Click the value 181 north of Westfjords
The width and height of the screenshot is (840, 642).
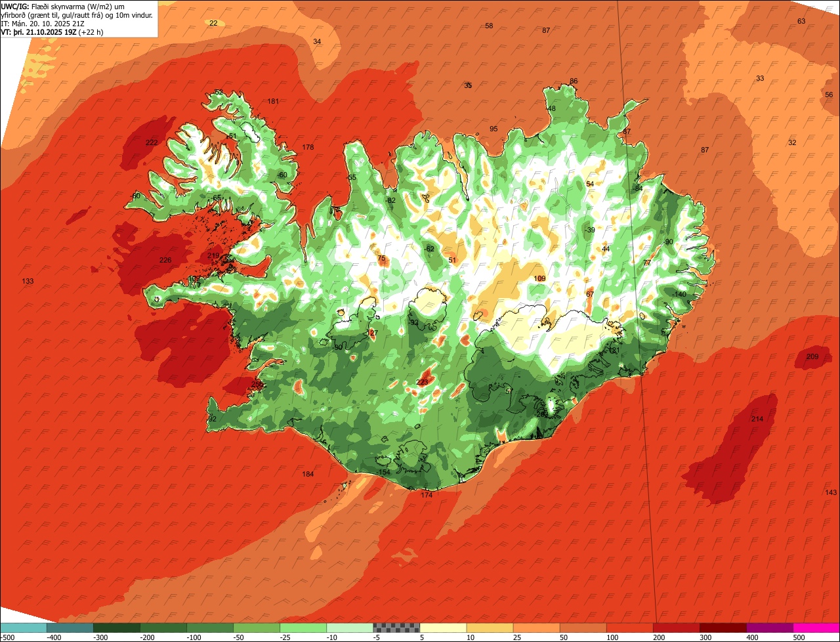pos(274,101)
